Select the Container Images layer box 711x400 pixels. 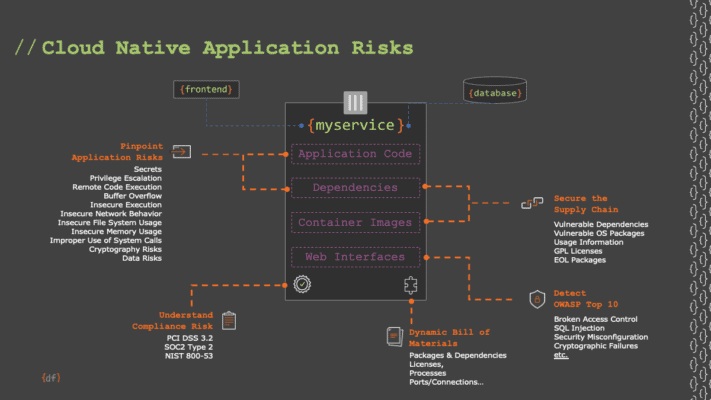[x=356, y=222]
